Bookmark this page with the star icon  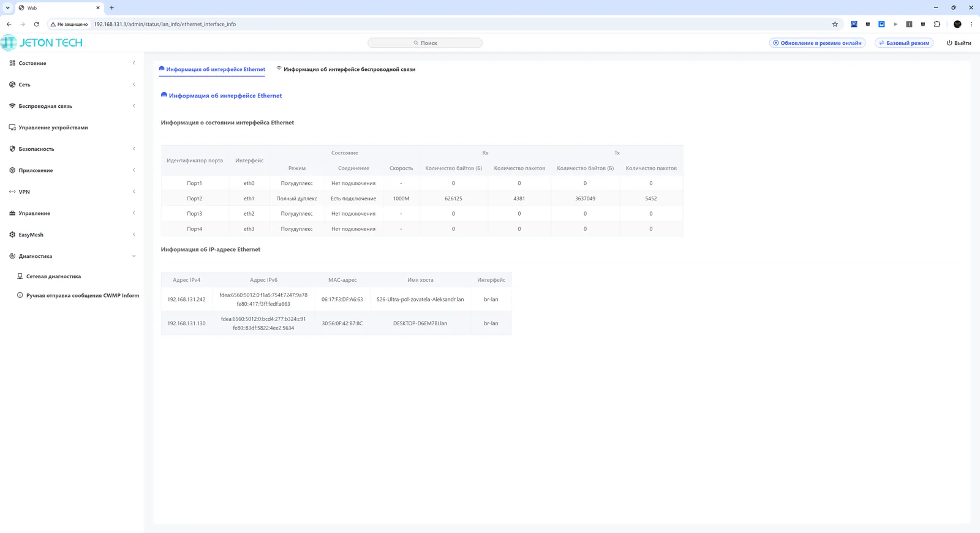tap(835, 25)
